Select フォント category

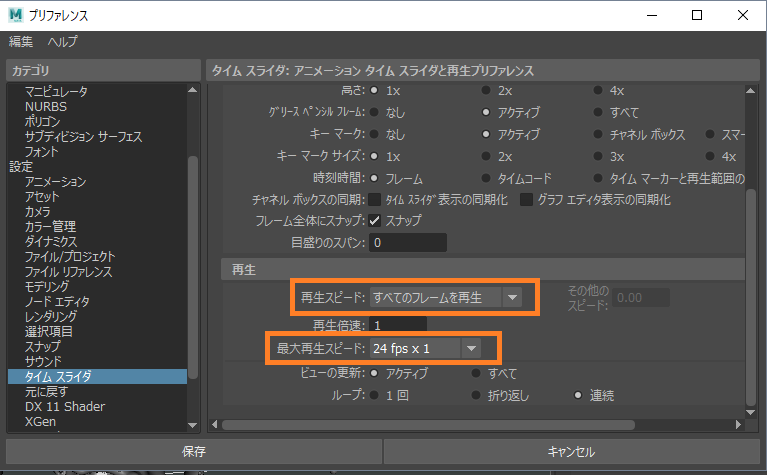click(42, 152)
